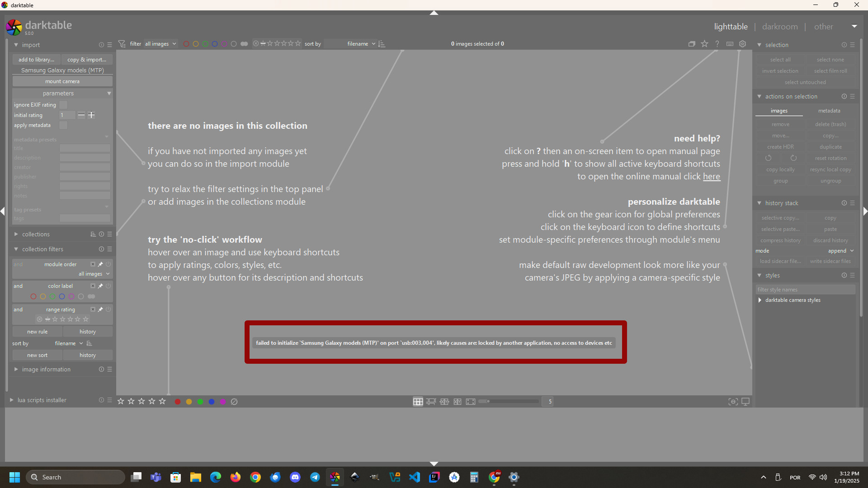Open online manual 'here' link
The image size is (868, 488).
point(711,177)
